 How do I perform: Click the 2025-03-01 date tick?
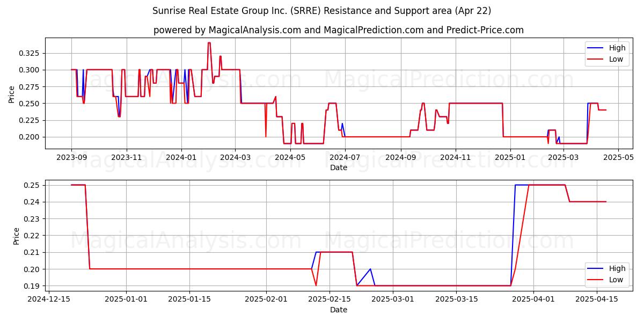tap(393, 300)
